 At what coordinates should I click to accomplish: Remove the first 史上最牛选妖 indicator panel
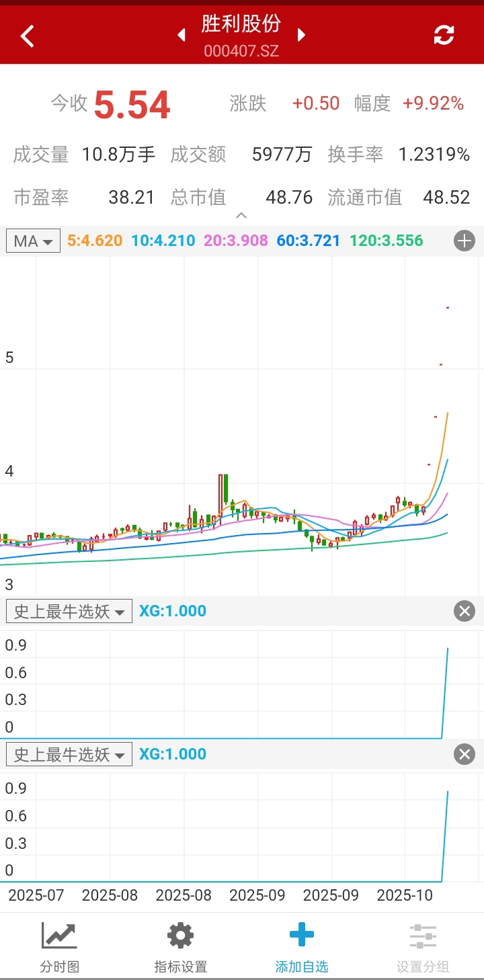click(465, 611)
